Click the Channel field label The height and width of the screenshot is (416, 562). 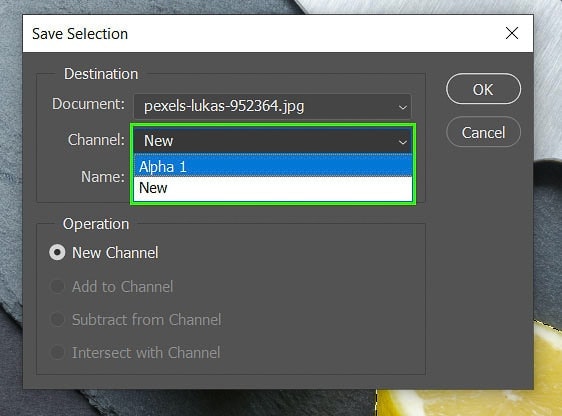coord(96,140)
